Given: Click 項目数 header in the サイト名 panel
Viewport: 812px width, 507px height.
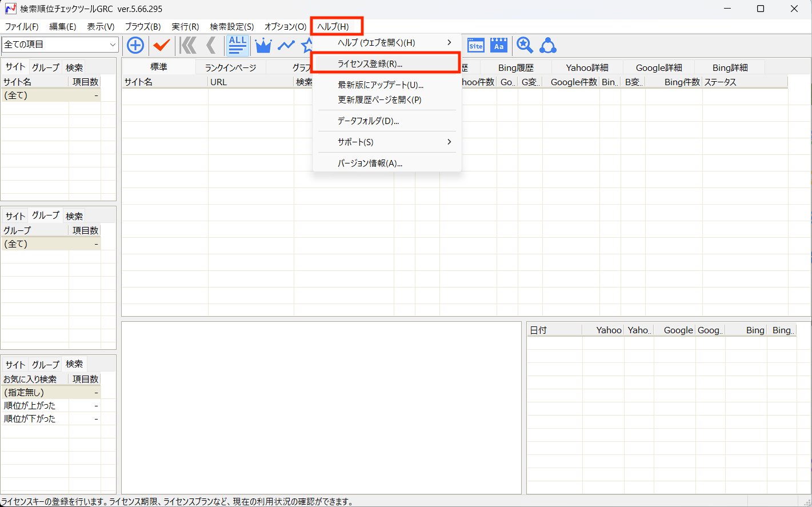Looking at the screenshot, I should click(x=85, y=82).
